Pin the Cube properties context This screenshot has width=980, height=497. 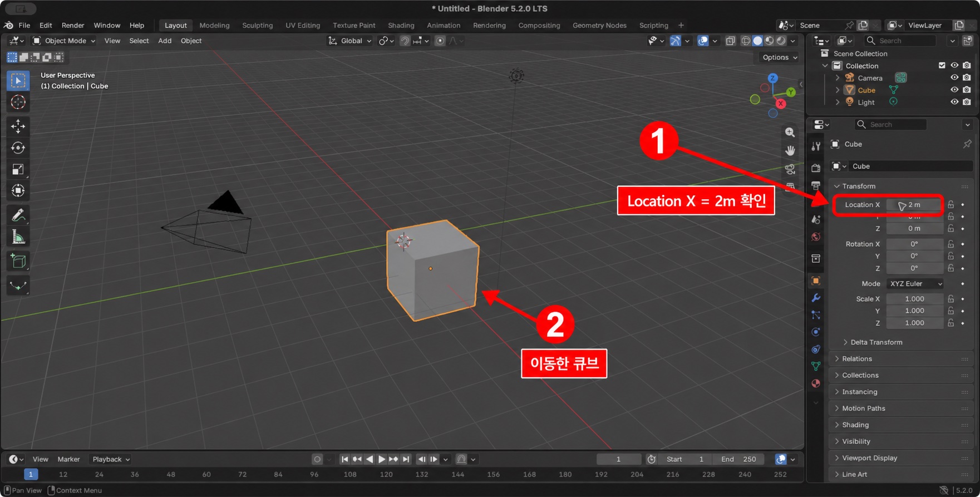tap(967, 144)
